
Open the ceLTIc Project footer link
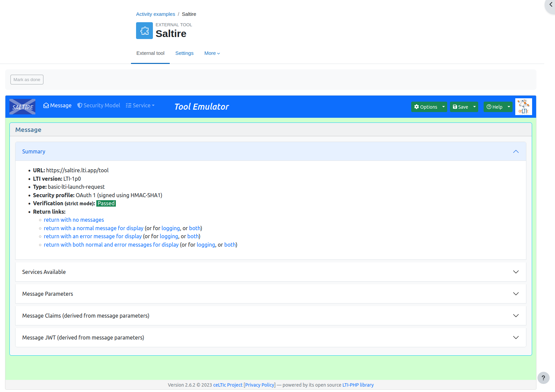click(x=228, y=385)
